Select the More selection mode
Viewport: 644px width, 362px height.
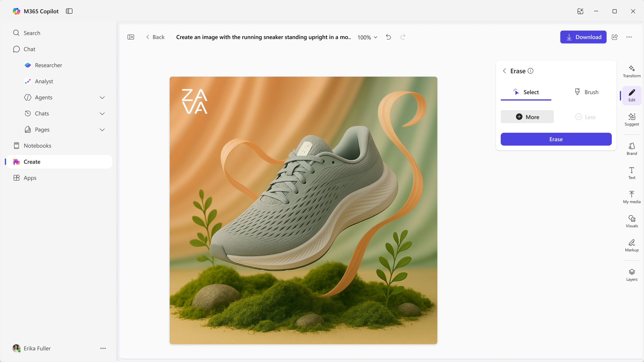tap(527, 117)
